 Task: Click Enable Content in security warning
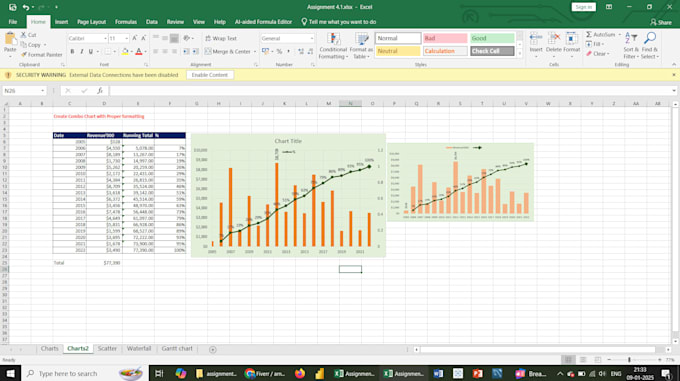tap(209, 75)
